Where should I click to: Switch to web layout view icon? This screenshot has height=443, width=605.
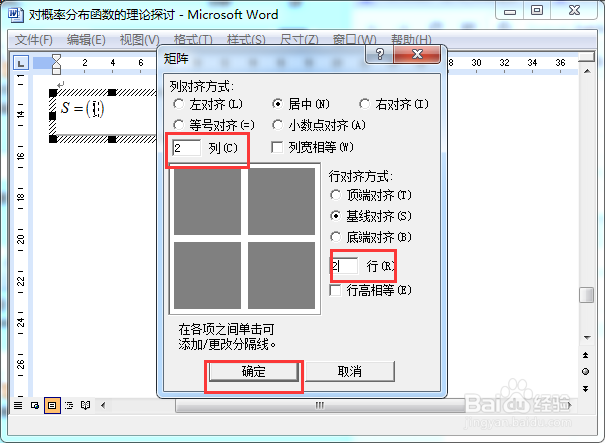(35, 405)
